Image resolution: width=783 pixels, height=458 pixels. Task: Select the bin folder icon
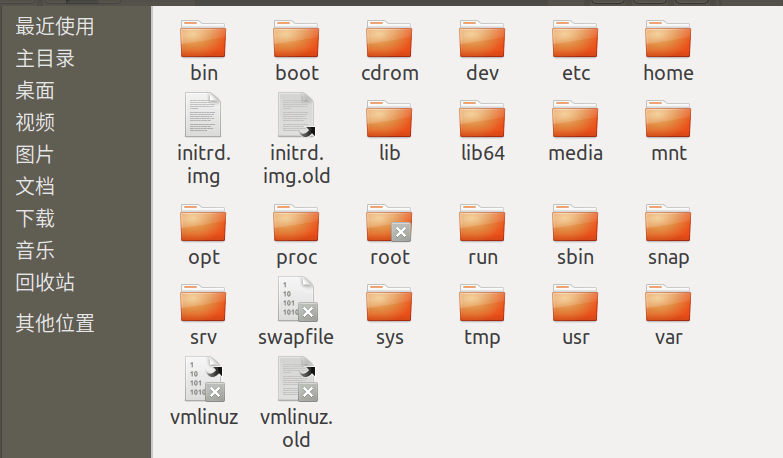[x=203, y=39]
